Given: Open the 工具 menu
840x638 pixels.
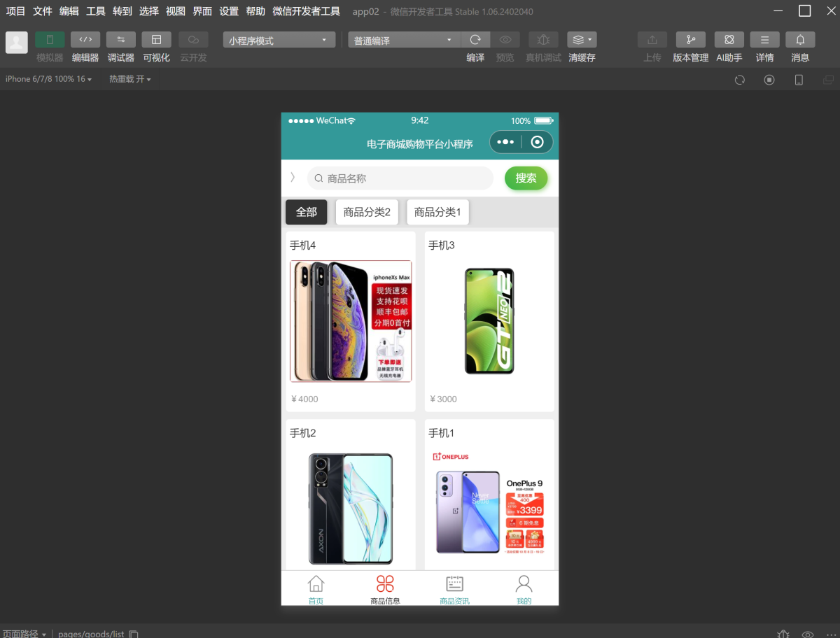Looking at the screenshot, I should tap(96, 11).
